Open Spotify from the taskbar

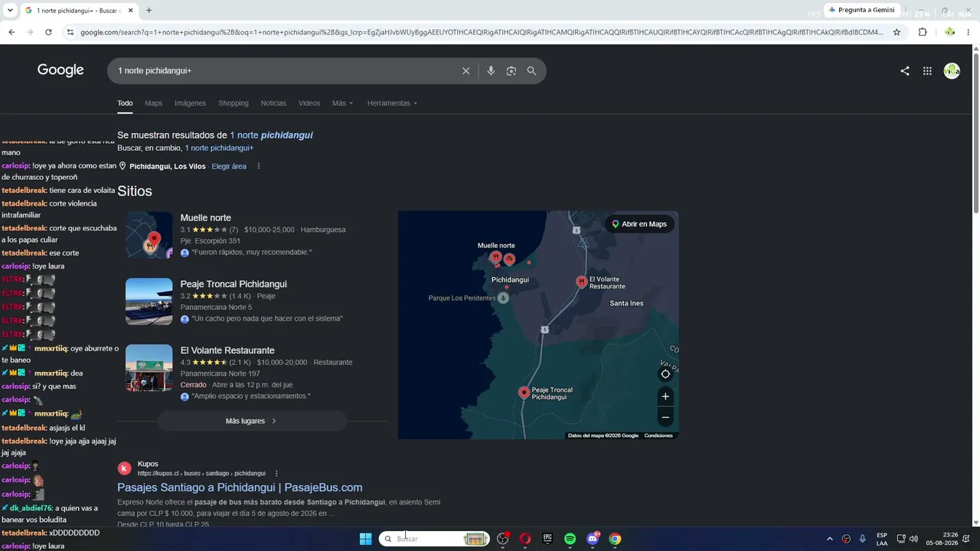click(570, 539)
